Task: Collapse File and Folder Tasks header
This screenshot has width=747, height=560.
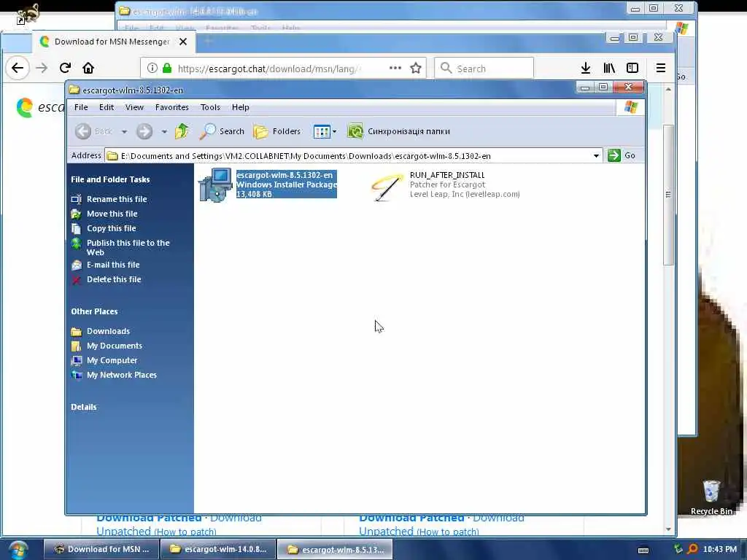Action: point(111,179)
